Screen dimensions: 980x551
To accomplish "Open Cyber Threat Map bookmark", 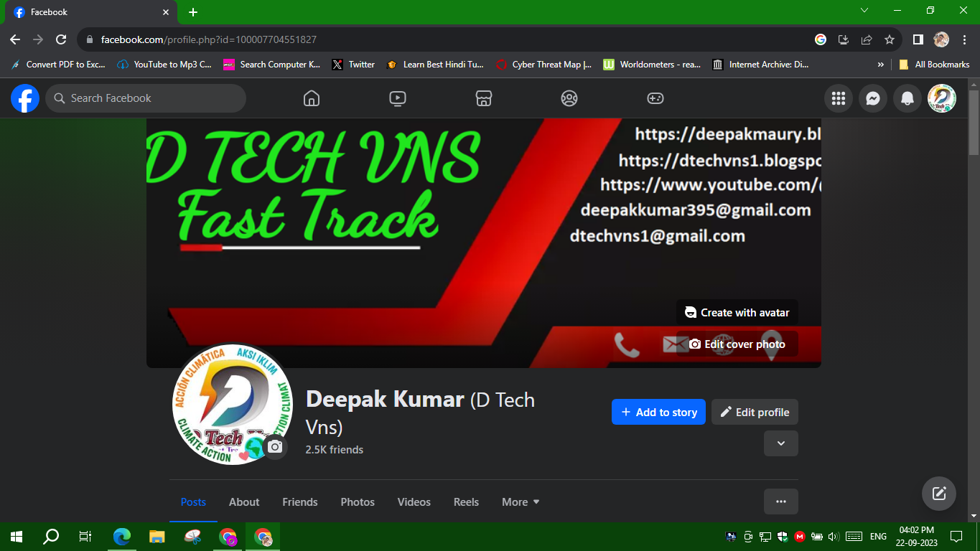I will 544,64.
